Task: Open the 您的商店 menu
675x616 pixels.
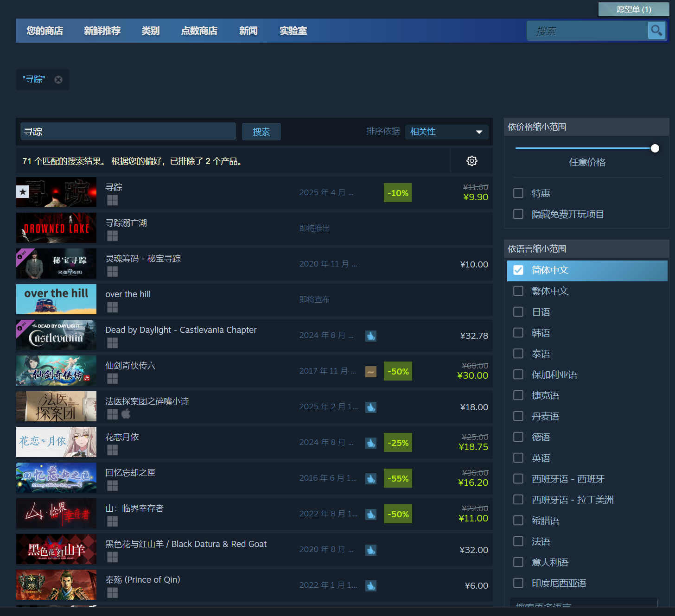Action: coord(45,31)
